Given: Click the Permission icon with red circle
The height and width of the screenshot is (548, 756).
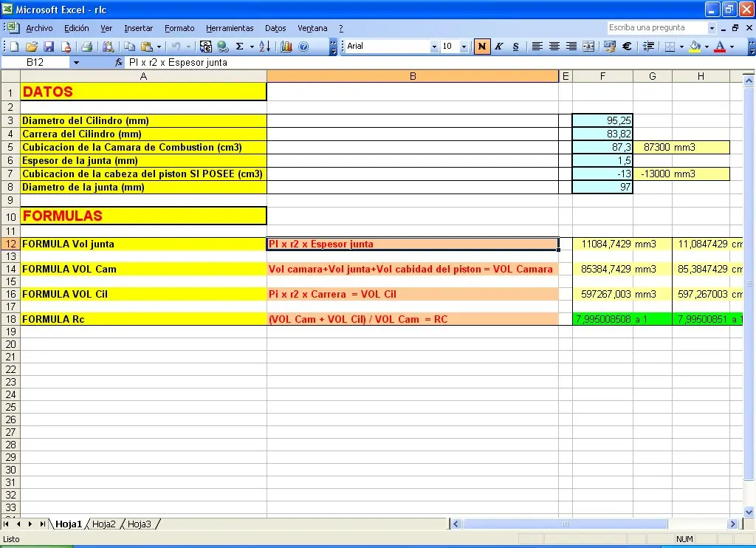Looking at the screenshot, I should point(66,47).
